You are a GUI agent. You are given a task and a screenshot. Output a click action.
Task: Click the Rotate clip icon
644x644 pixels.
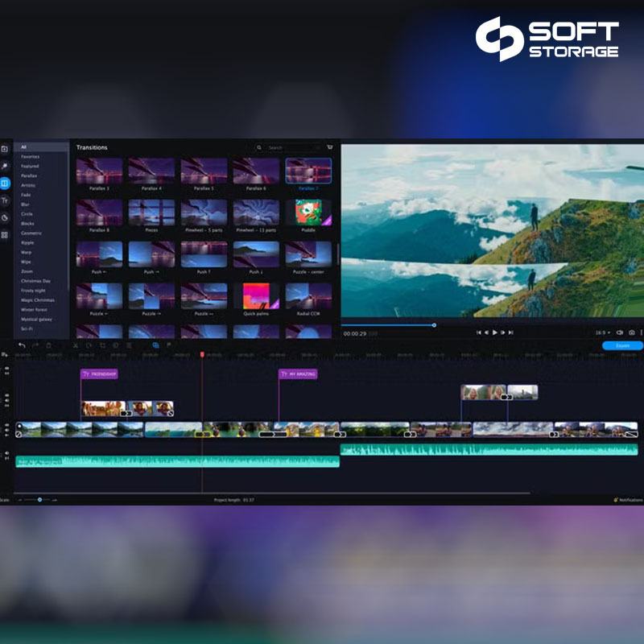[89, 345]
